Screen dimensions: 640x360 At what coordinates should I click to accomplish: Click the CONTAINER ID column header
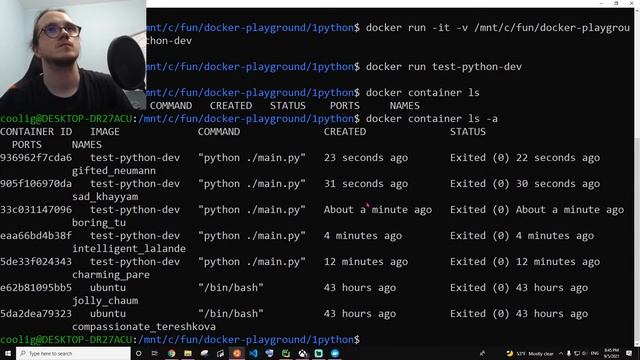pos(36,132)
